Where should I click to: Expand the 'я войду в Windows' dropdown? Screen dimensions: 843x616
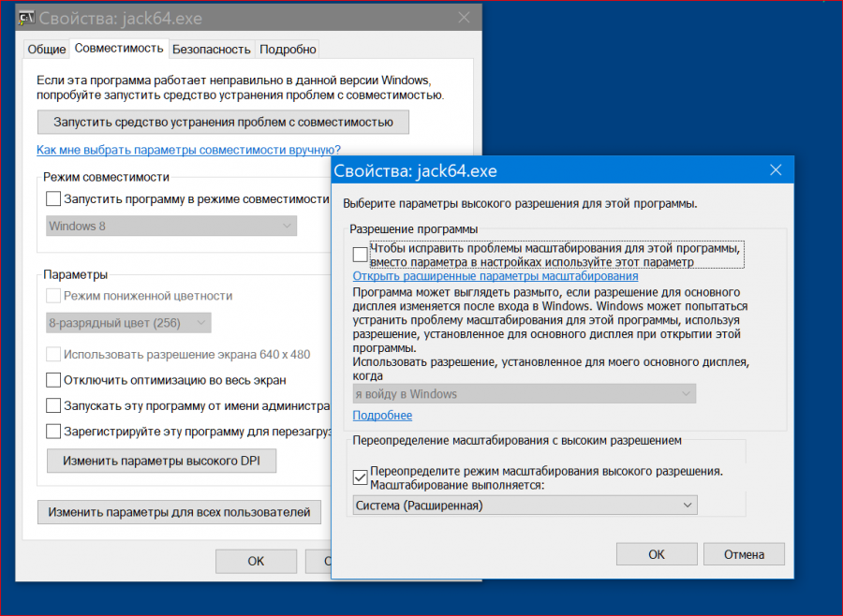point(525,394)
